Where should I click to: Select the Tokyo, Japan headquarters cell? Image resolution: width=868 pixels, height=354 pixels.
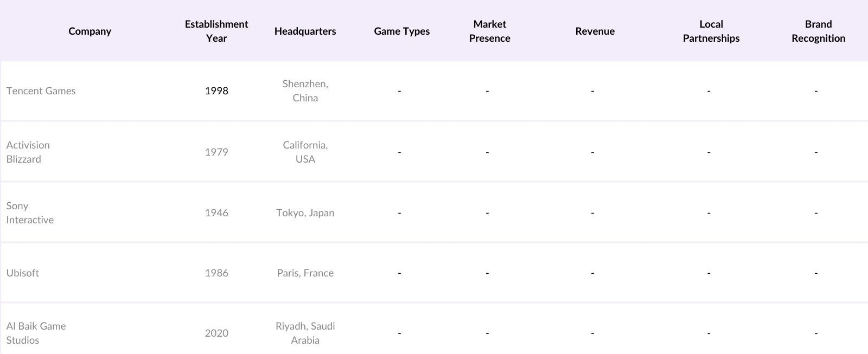click(305, 213)
